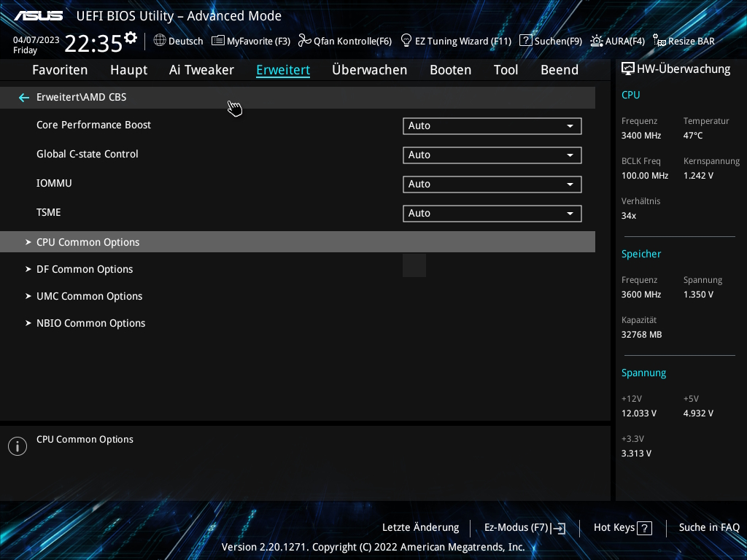The image size is (747, 560).
Task: Click the +5V 4.932 V reading
Action: pyautogui.click(x=698, y=413)
